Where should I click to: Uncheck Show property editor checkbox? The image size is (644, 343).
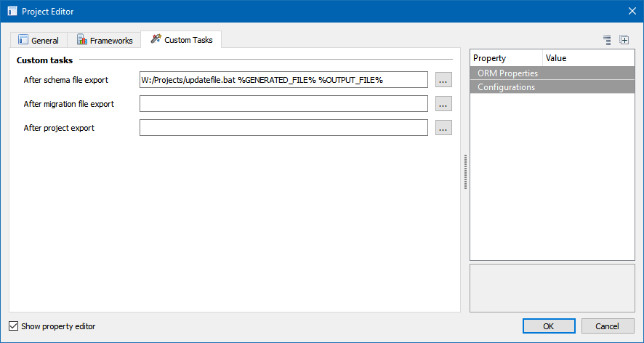14,326
